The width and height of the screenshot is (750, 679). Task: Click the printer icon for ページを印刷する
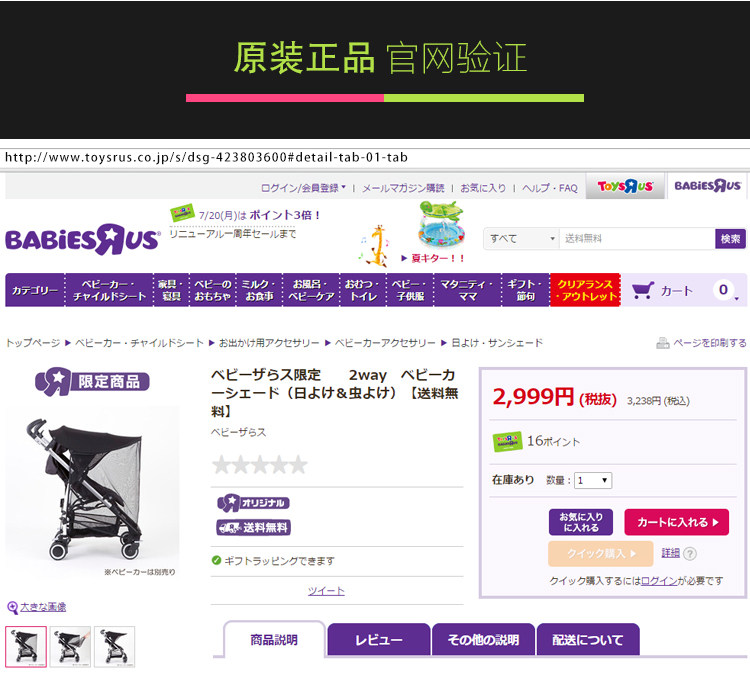click(662, 343)
